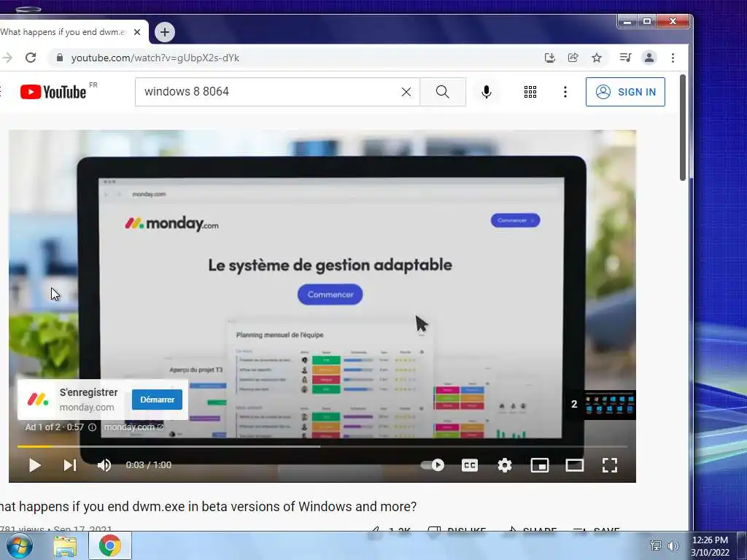Click the Chrome taskbar icon
Screen dimensions: 747x560
[x=110, y=545]
